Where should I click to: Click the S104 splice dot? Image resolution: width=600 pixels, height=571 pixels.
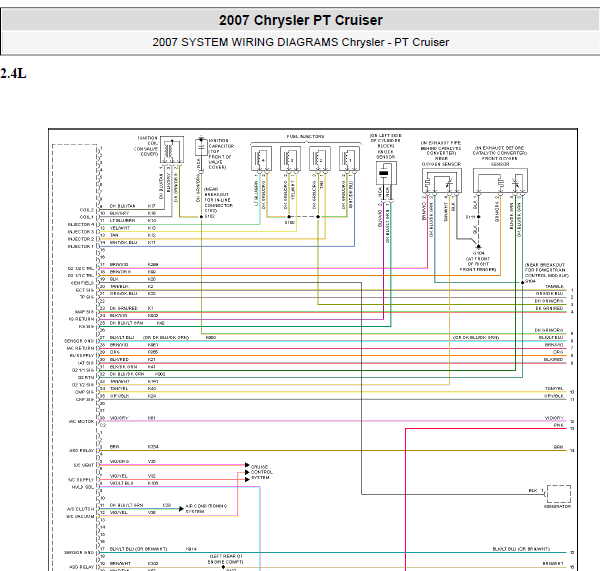(x=522, y=282)
